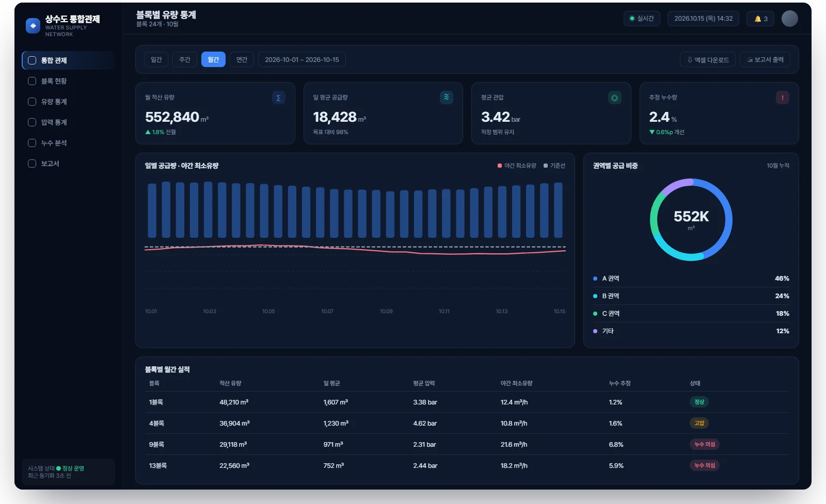This screenshot has height=504, width=826.
Task: Click the 보고서 출력 button
Action: point(765,60)
